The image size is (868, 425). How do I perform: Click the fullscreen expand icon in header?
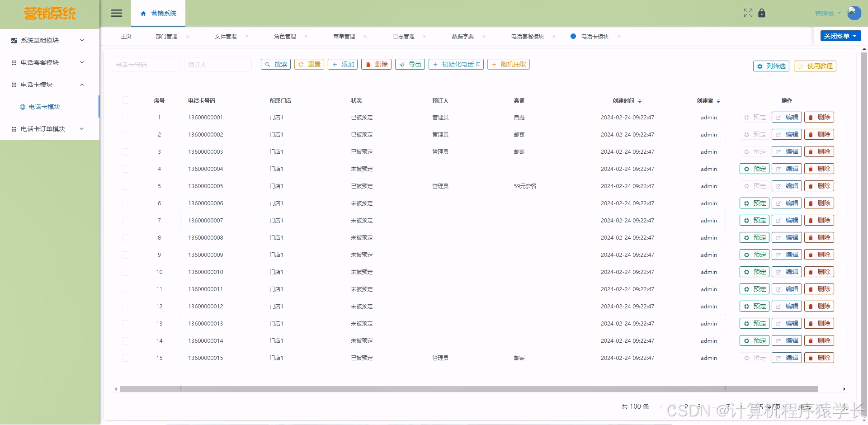tap(748, 13)
